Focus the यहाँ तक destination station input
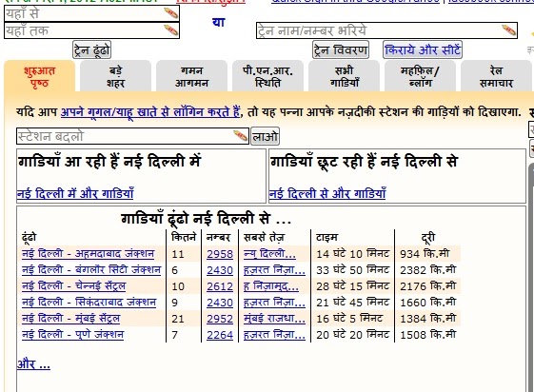Image resolution: width=534 pixels, height=392 pixels. (x=91, y=30)
